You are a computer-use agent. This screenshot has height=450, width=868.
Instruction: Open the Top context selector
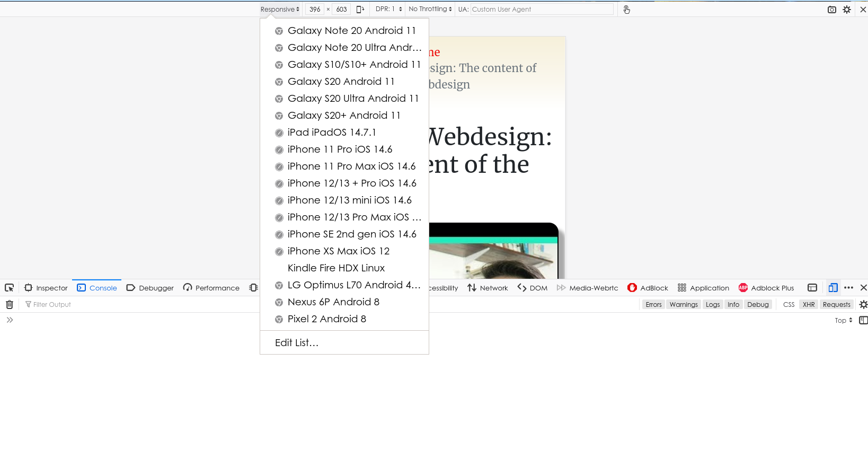tap(843, 320)
